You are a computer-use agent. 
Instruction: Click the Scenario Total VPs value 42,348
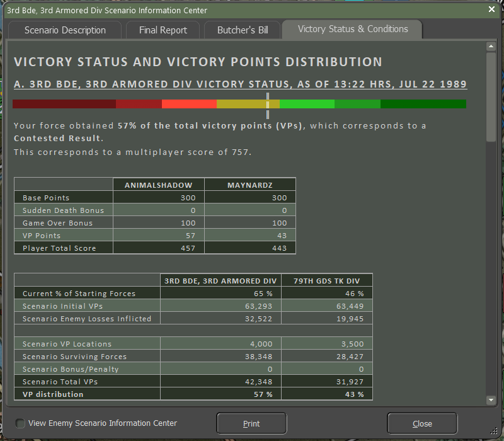coord(258,382)
